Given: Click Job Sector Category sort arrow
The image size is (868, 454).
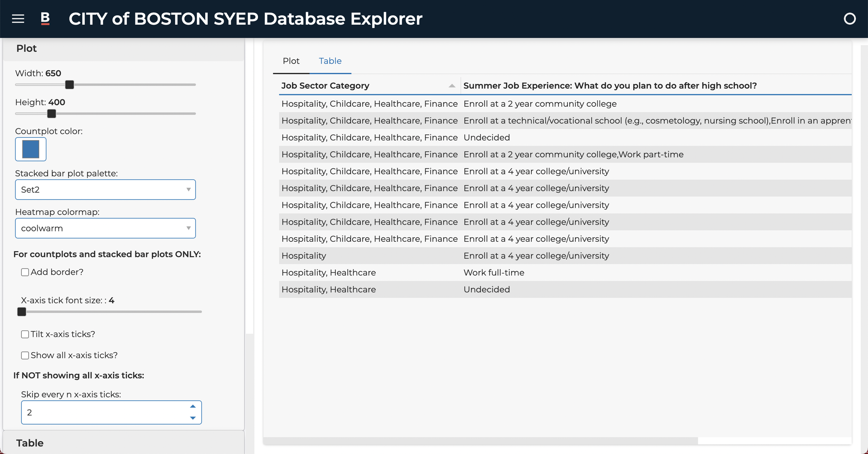Looking at the screenshot, I should tap(451, 86).
